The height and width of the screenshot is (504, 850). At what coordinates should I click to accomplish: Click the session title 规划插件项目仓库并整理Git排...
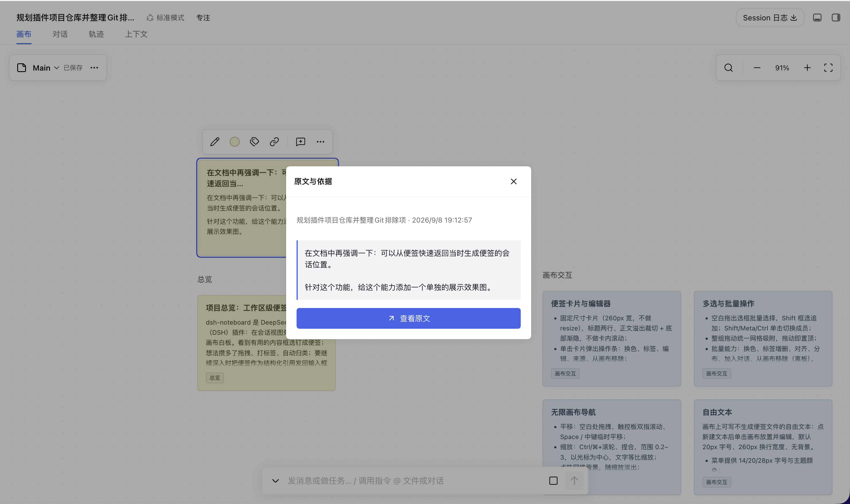[x=75, y=18]
